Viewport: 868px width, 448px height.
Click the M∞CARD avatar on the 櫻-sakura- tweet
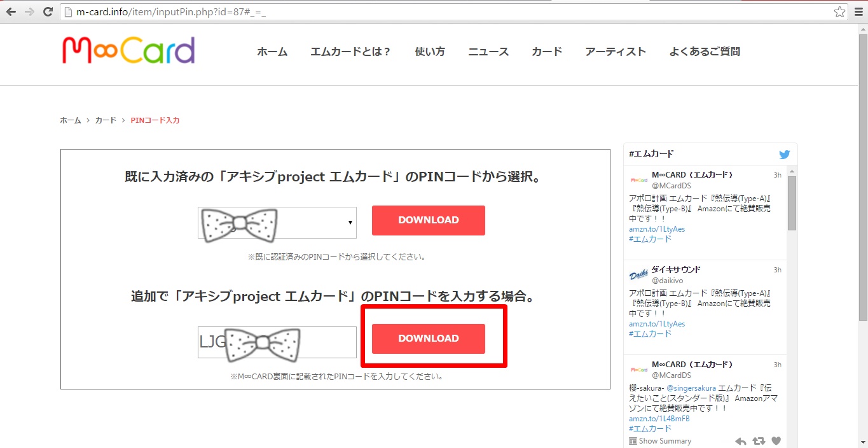pyautogui.click(x=638, y=370)
